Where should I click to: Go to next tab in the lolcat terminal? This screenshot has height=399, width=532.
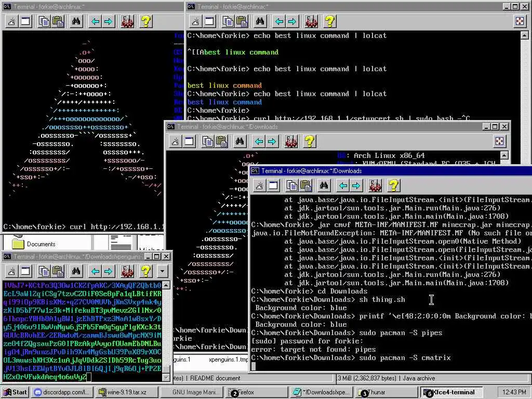coord(292,22)
